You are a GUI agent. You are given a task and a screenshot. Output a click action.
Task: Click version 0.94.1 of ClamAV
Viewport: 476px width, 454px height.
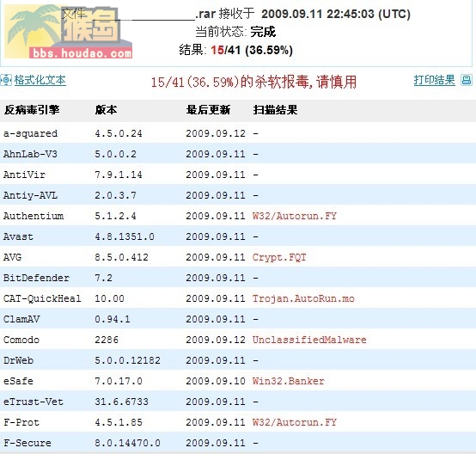113,319
